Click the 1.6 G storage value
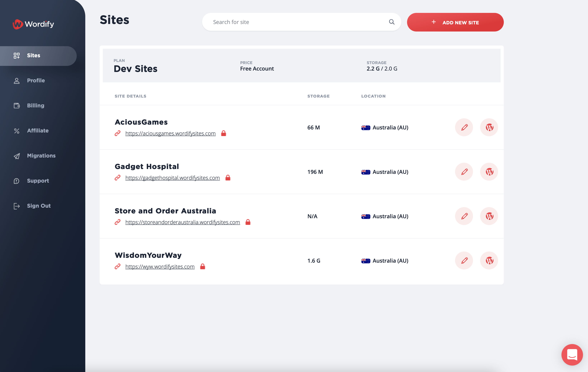Image resolution: width=588 pixels, height=372 pixels. click(314, 261)
